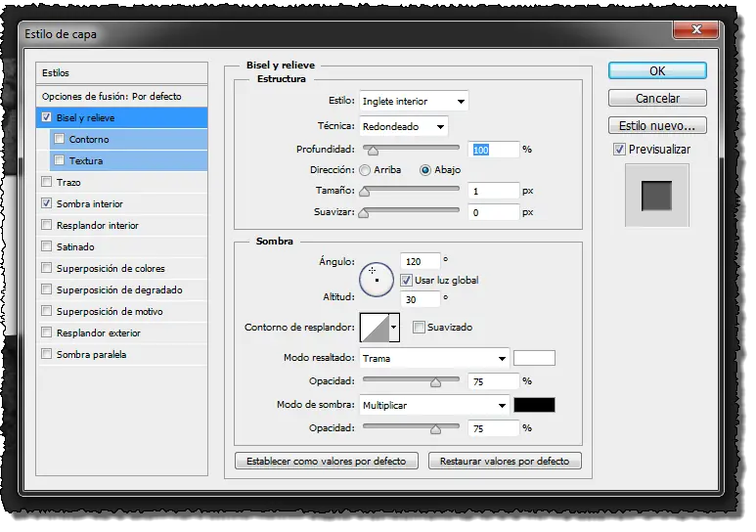Uncheck the Sombra interior checkbox

point(46,203)
